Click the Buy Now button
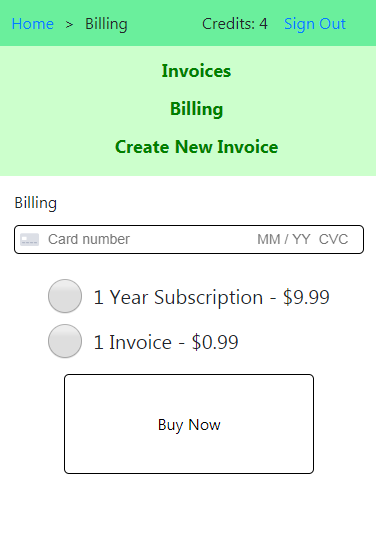 [x=189, y=424]
